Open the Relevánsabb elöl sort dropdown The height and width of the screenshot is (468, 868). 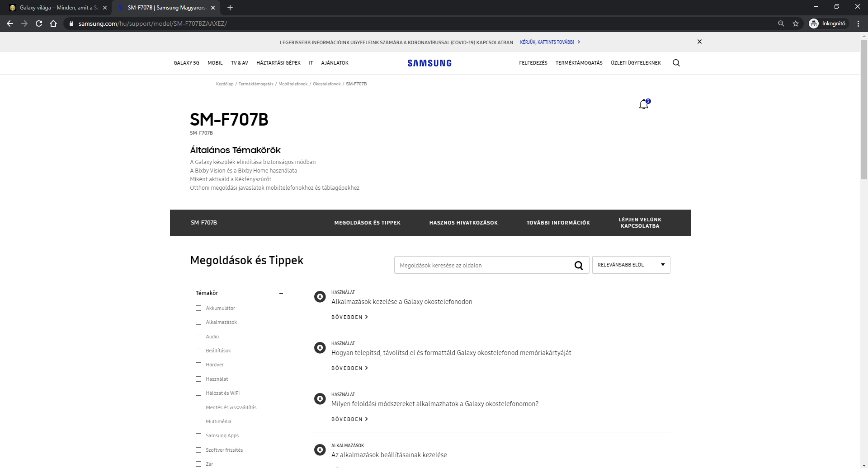pyautogui.click(x=631, y=265)
